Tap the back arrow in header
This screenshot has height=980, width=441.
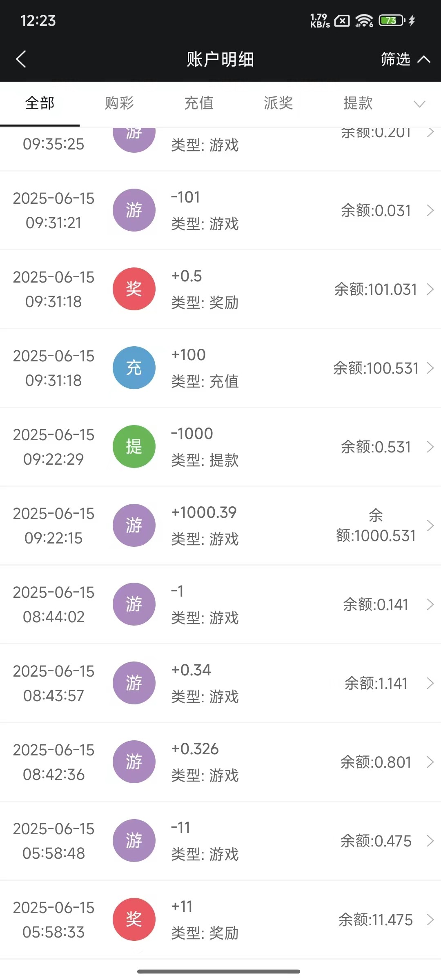21,59
